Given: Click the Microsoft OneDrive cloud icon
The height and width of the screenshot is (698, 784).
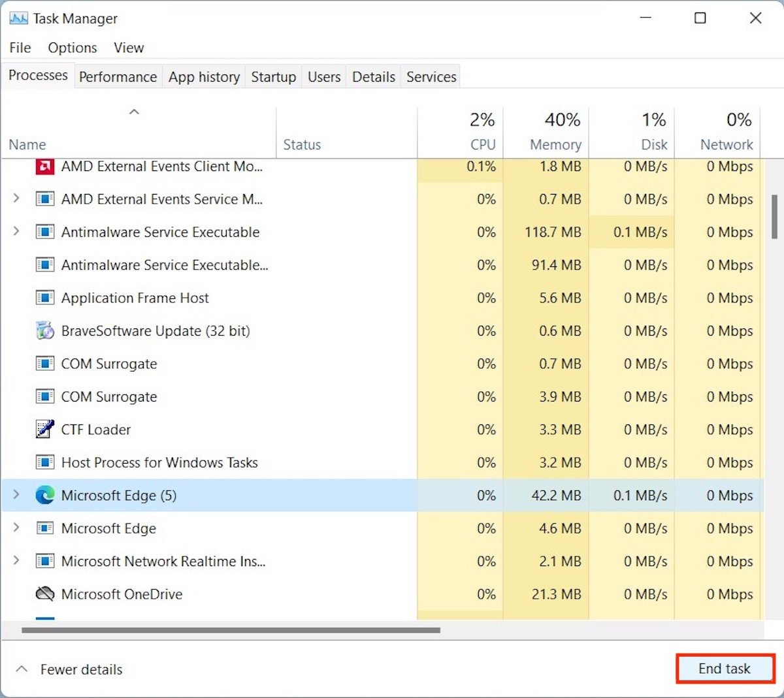Looking at the screenshot, I should pyautogui.click(x=44, y=594).
